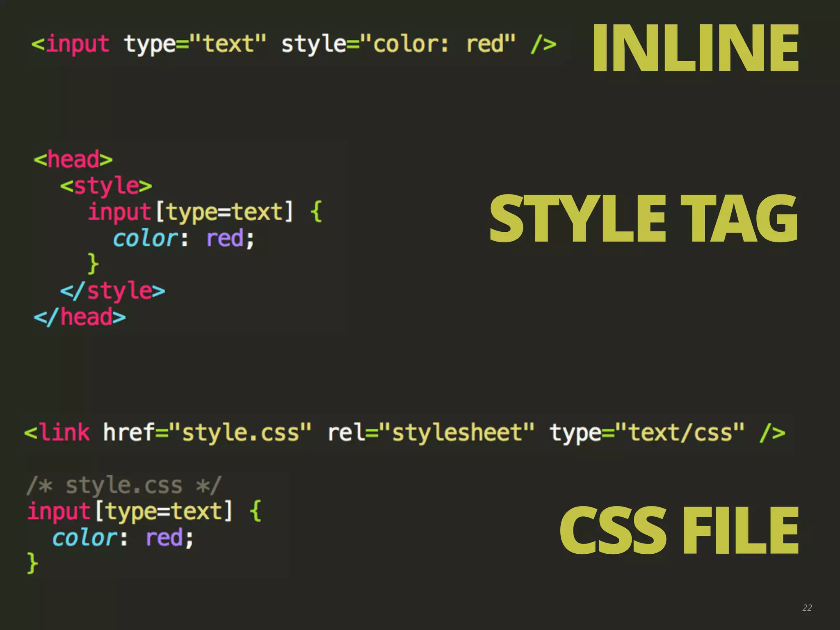840x630 pixels.
Task: Click the closing </head> tag
Action: click(x=80, y=317)
